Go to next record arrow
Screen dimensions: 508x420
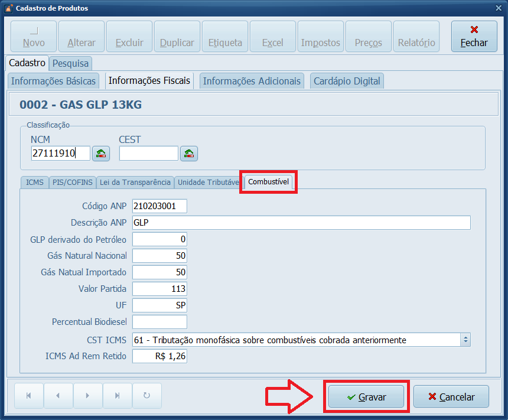pos(87,396)
